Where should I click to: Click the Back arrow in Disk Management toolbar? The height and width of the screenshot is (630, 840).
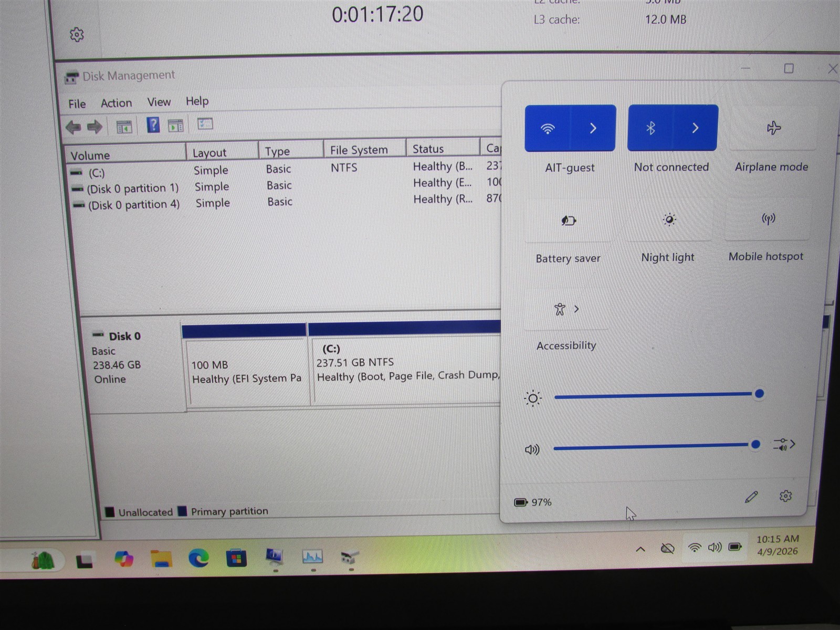coord(73,127)
